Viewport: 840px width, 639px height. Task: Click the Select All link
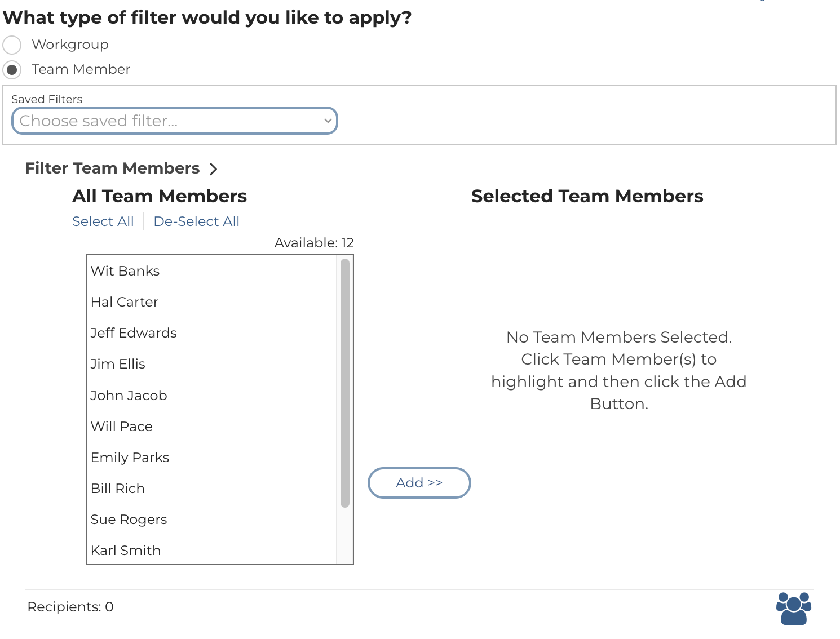click(x=103, y=221)
